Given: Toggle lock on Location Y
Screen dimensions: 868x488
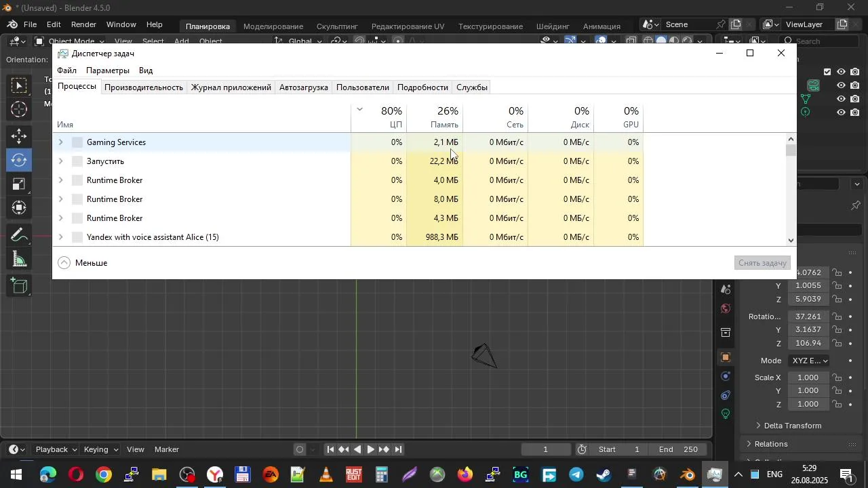Looking at the screenshot, I should [838, 286].
